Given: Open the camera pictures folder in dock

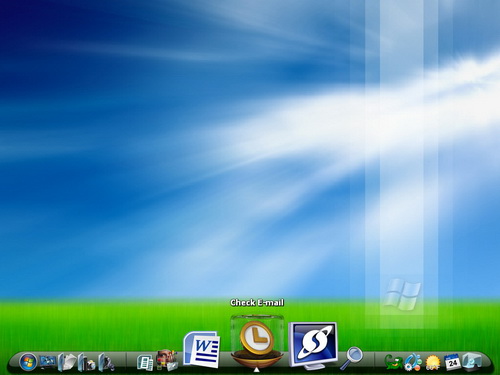Looking at the screenshot, I should (x=87, y=363).
